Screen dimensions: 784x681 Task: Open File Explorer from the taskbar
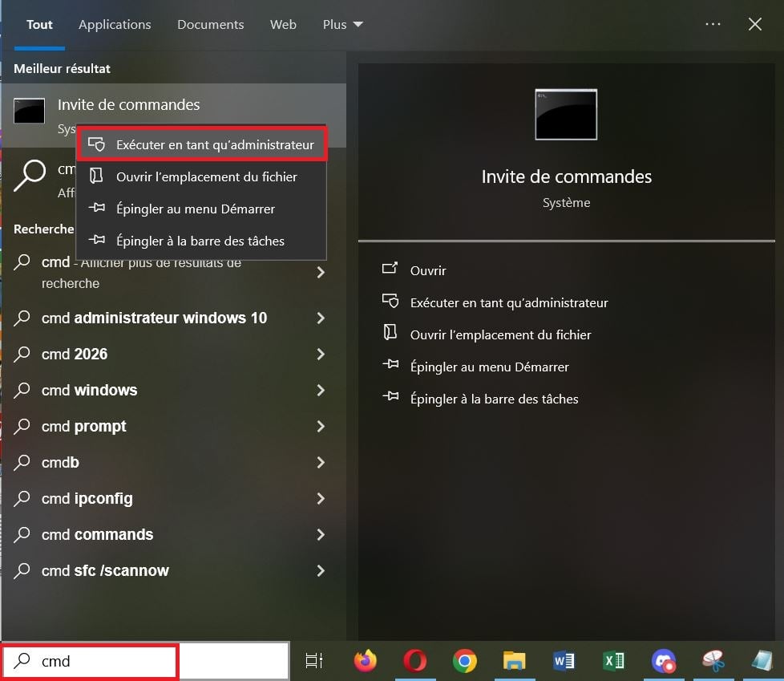[515, 661]
